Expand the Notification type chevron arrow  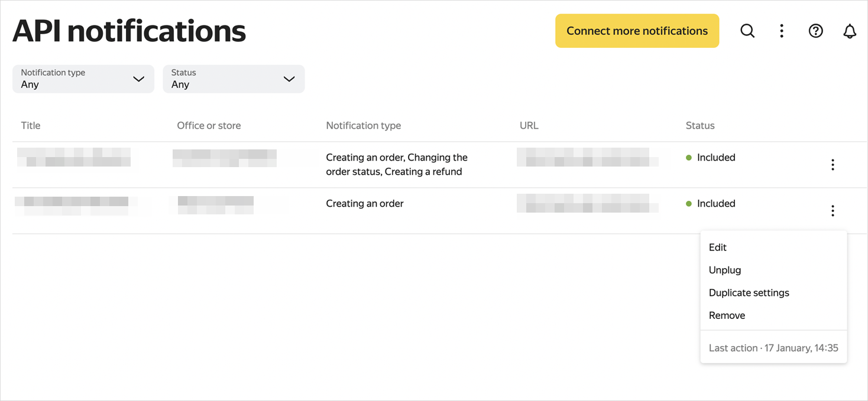tap(139, 79)
